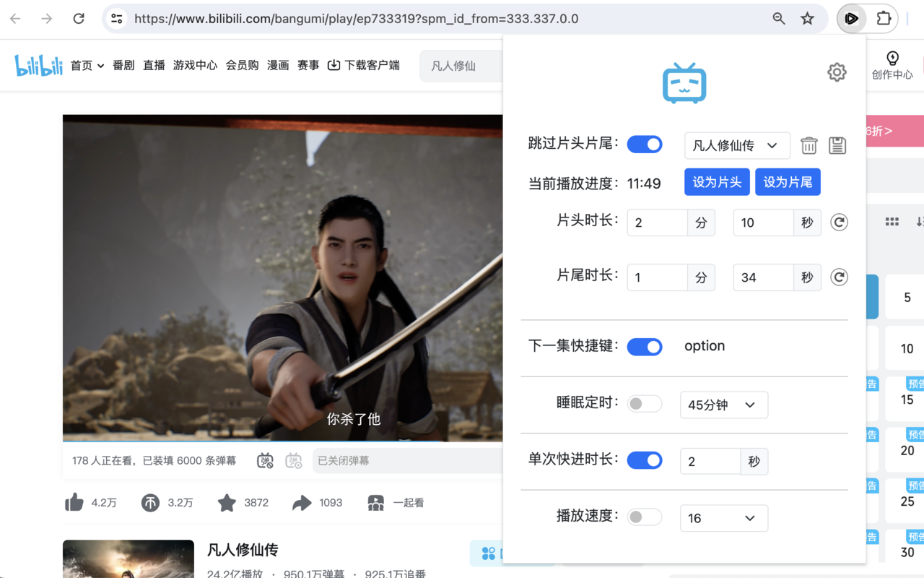
Task: Open the 45分钟 sleep timer dropdown
Action: point(724,405)
